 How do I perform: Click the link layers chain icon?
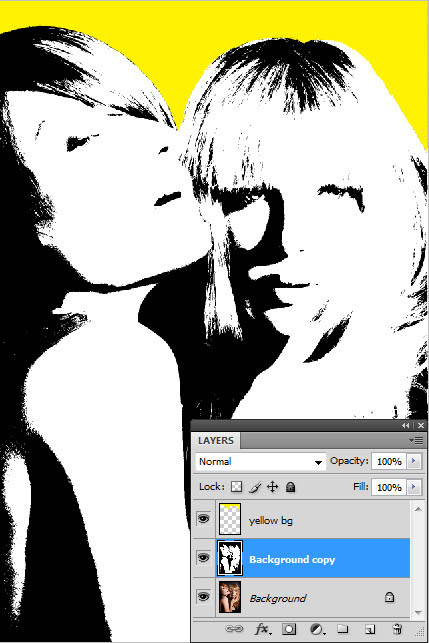coord(235,629)
